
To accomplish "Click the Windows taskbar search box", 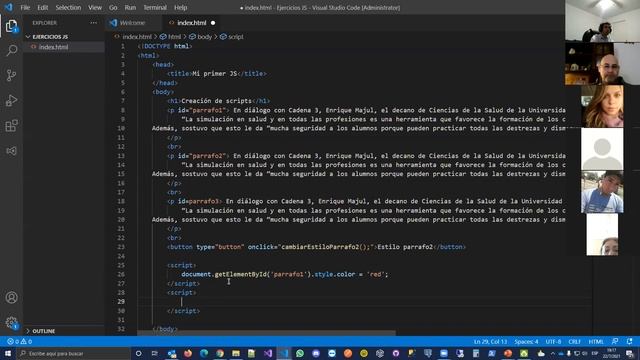I will [x=73, y=353].
